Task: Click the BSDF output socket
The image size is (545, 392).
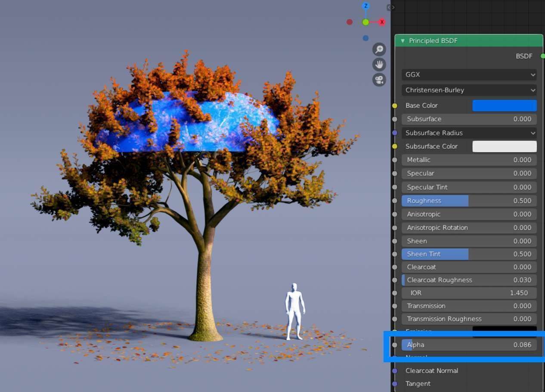Action: pyautogui.click(x=543, y=56)
